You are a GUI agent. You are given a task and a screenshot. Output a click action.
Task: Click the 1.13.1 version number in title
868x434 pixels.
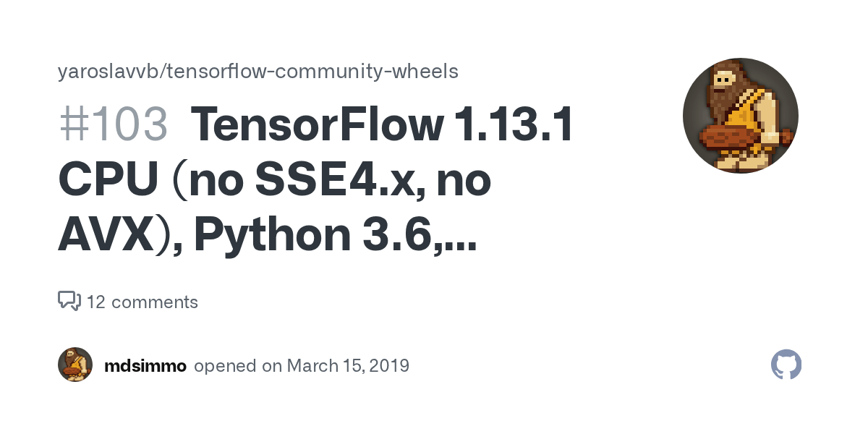[514, 125]
